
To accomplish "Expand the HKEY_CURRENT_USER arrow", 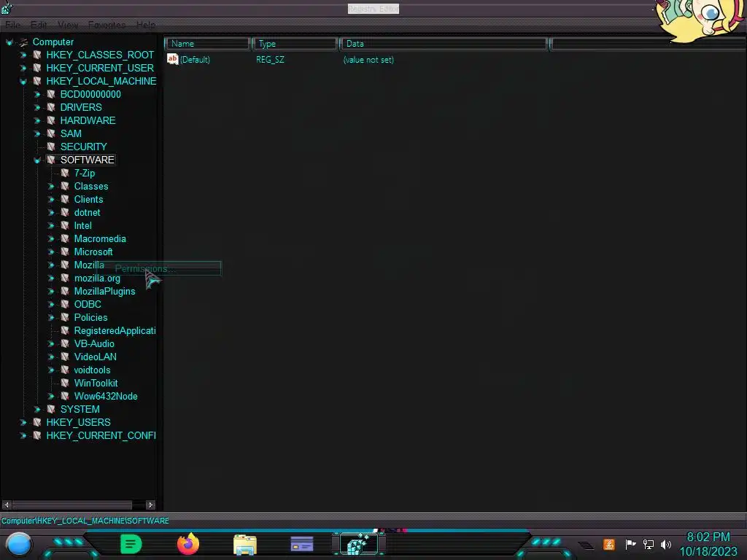I will [x=23, y=68].
